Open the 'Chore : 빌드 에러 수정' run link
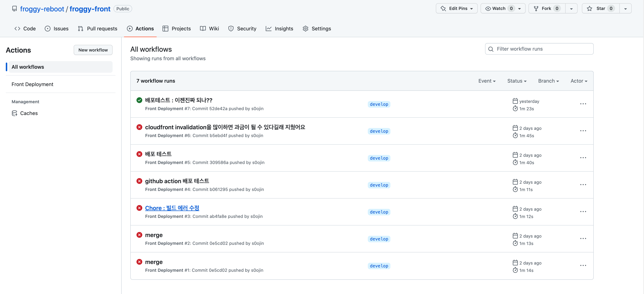 point(172,208)
